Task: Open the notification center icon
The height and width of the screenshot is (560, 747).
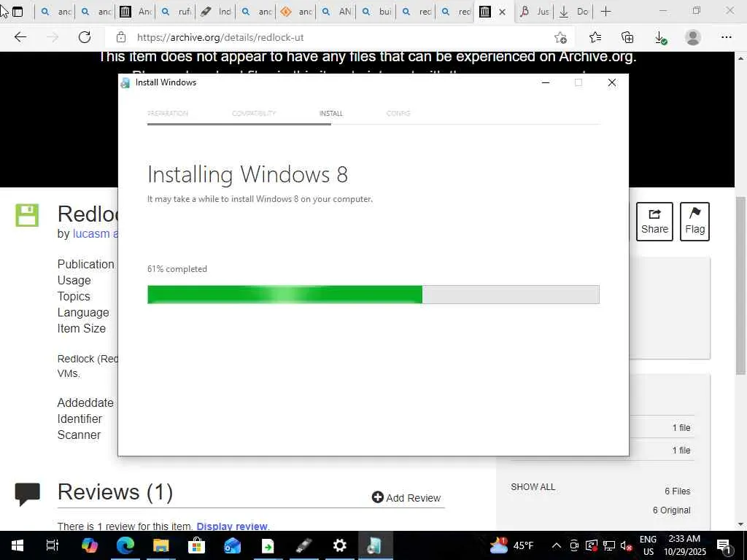Action: [x=724, y=545]
